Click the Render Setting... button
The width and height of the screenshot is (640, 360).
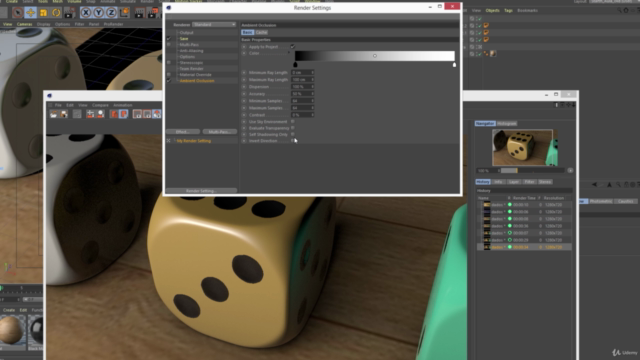[x=201, y=191]
